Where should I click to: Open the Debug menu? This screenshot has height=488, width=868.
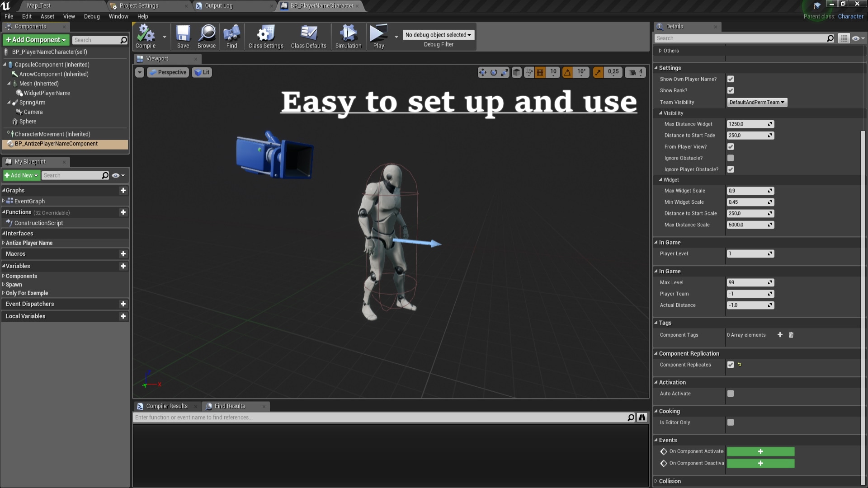click(x=91, y=16)
